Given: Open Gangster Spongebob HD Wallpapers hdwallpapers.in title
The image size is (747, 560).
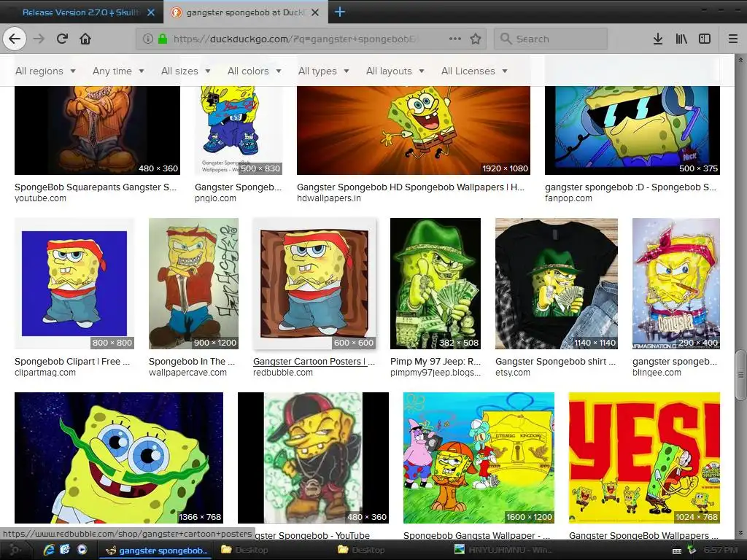Looking at the screenshot, I should click(x=411, y=187).
